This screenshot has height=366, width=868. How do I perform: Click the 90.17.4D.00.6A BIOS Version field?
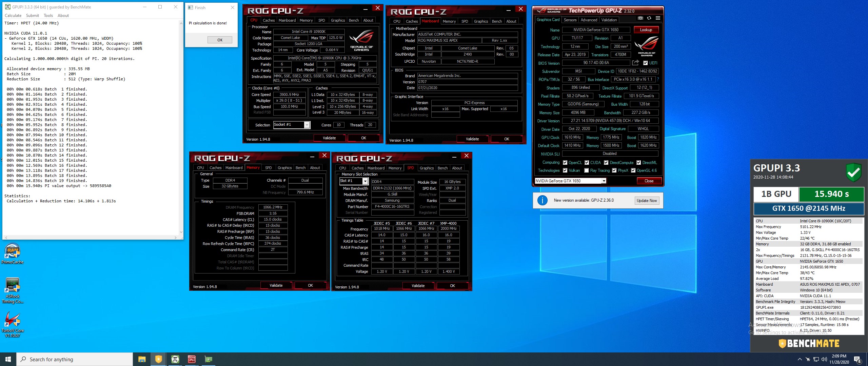[596, 63]
